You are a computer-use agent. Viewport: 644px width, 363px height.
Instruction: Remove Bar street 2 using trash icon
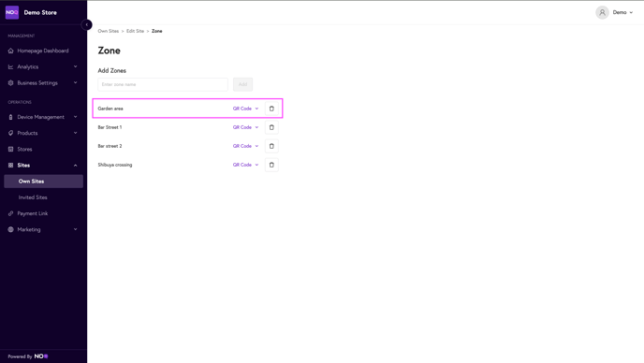pyautogui.click(x=271, y=146)
